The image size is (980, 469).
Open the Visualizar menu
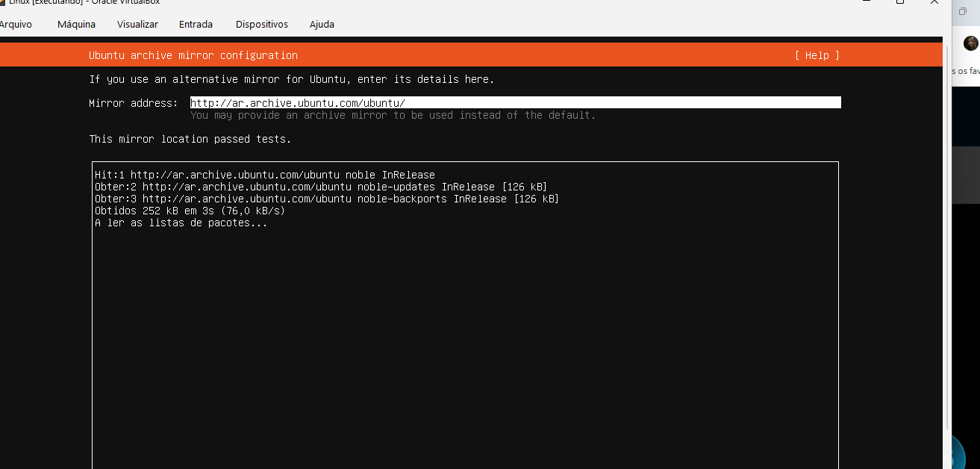(x=137, y=24)
